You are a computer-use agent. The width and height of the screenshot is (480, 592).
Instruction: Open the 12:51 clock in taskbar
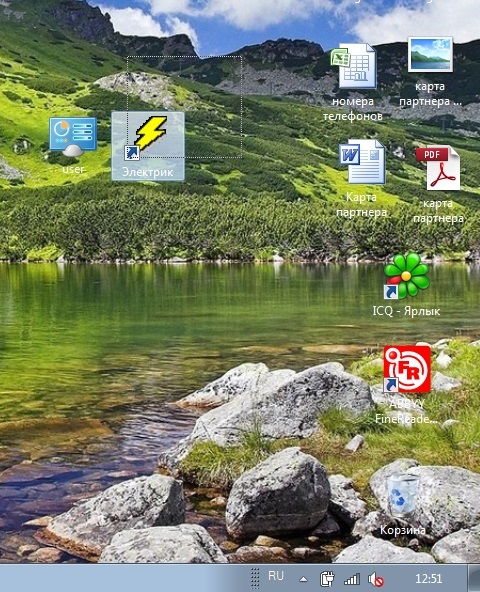[429, 579]
